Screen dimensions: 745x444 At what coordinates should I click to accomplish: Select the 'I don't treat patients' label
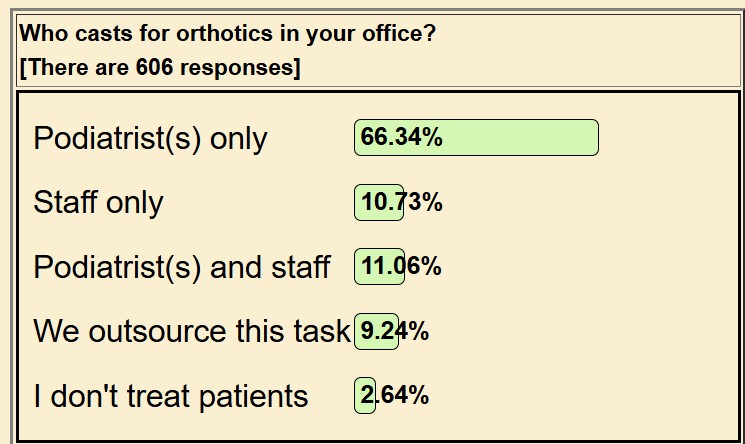point(171,396)
